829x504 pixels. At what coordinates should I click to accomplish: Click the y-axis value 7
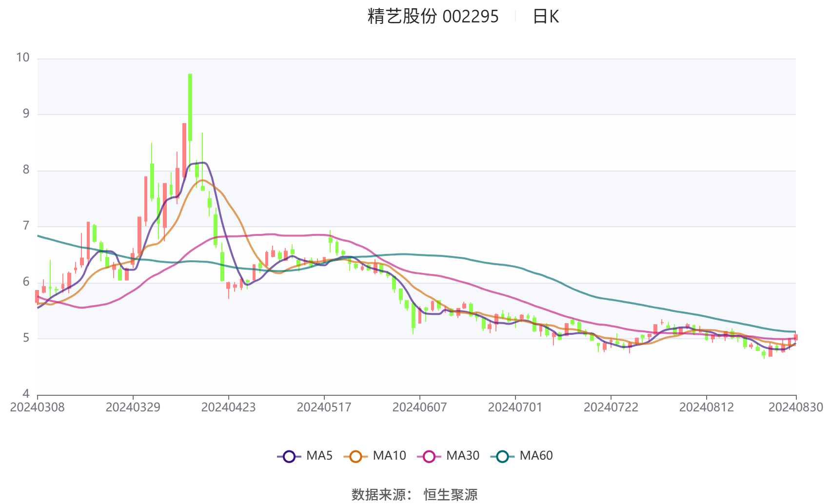(26, 226)
